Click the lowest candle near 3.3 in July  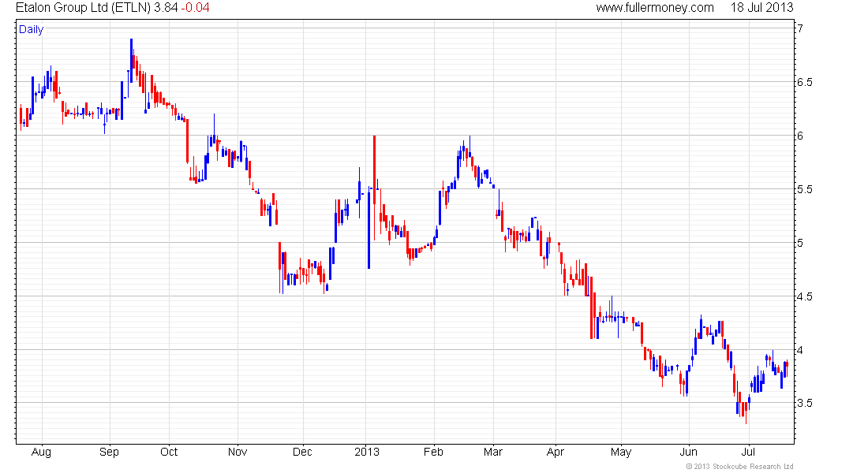746,413
